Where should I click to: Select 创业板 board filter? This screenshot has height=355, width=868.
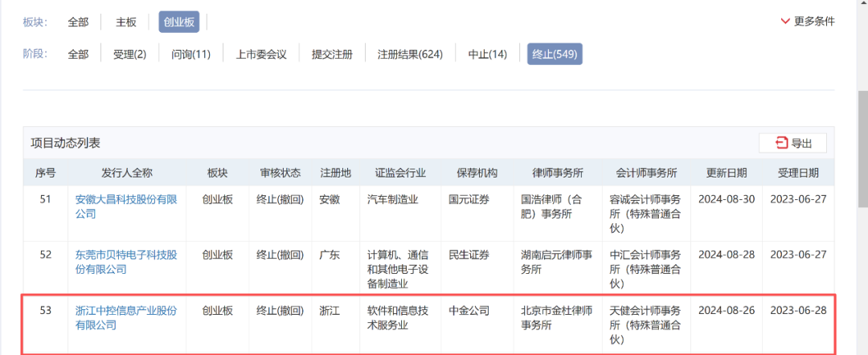coord(178,22)
